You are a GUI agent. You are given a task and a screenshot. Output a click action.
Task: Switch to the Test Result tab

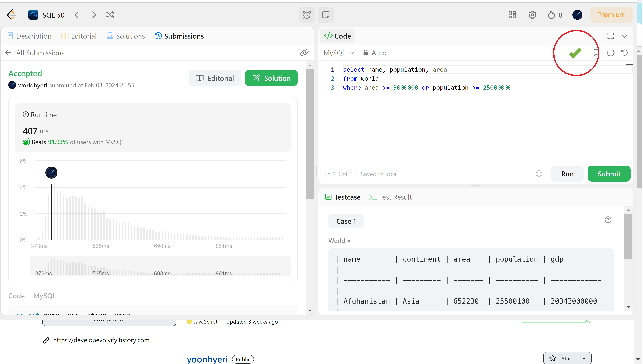(391, 197)
